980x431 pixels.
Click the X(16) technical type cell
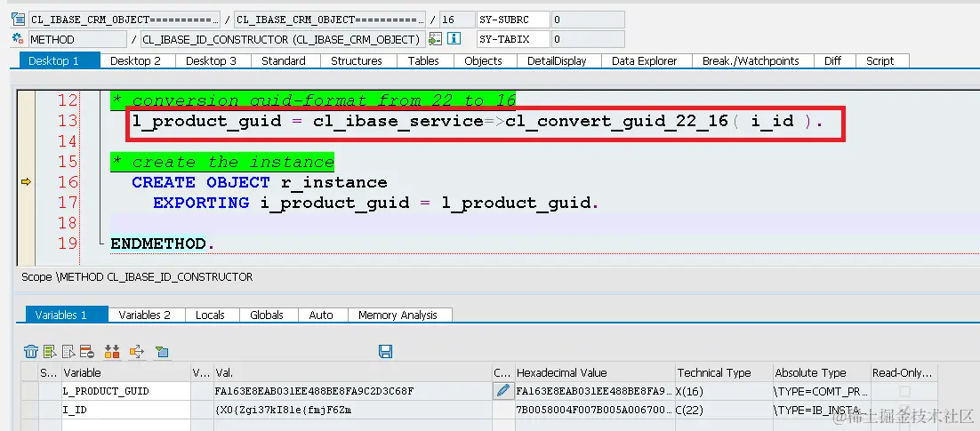[724, 392]
